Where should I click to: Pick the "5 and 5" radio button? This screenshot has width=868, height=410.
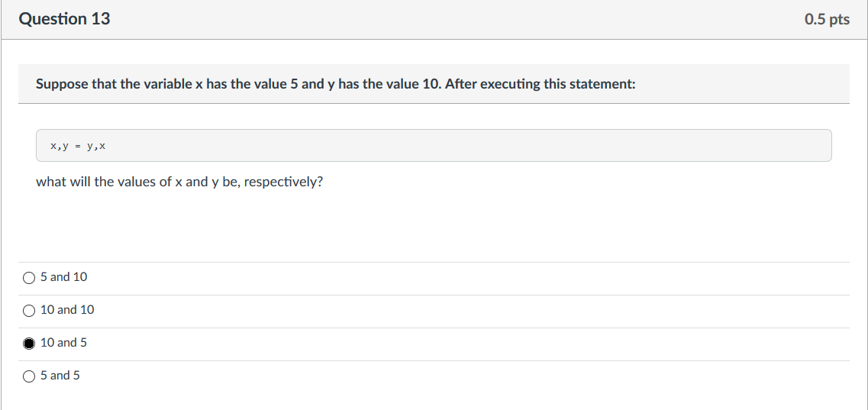[x=29, y=377]
